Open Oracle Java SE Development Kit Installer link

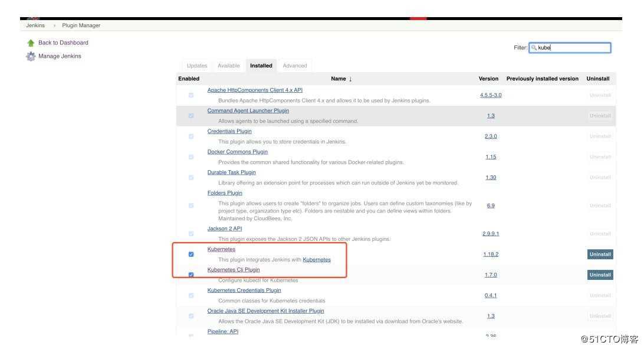pyautogui.click(x=265, y=311)
